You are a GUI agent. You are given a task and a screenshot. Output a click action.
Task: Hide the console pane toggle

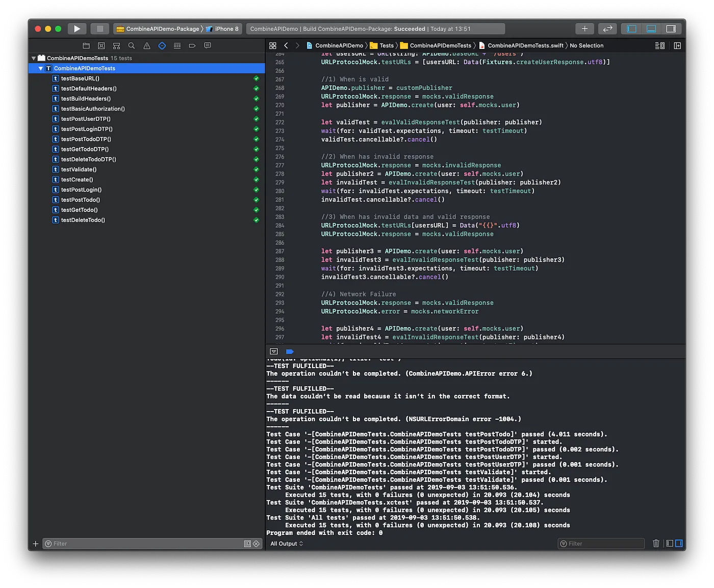coord(679,544)
